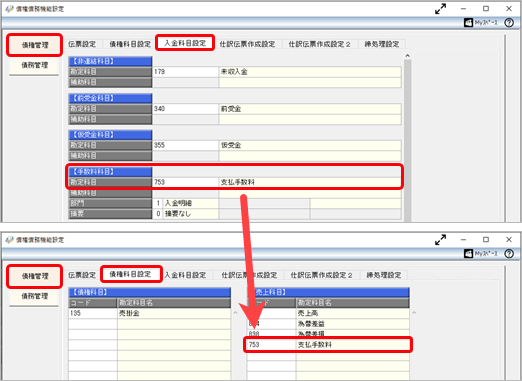522x381 pixels.
Task: Open 締処理設定 tab in lower window
Action: (x=384, y=275)
